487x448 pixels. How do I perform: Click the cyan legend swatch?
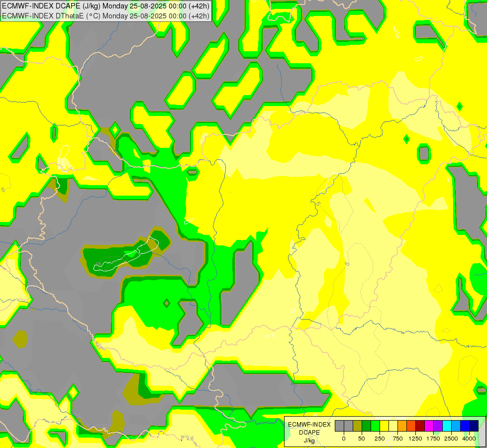[x=447, y=426]
